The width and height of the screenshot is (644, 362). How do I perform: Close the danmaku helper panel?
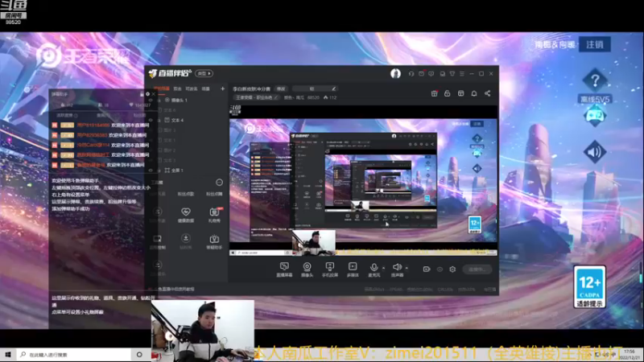(154, 94)
